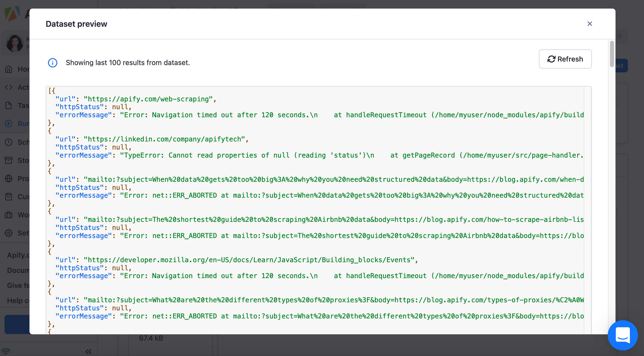Click the mailto "different types of proxies" url

(x=334, y=300)
